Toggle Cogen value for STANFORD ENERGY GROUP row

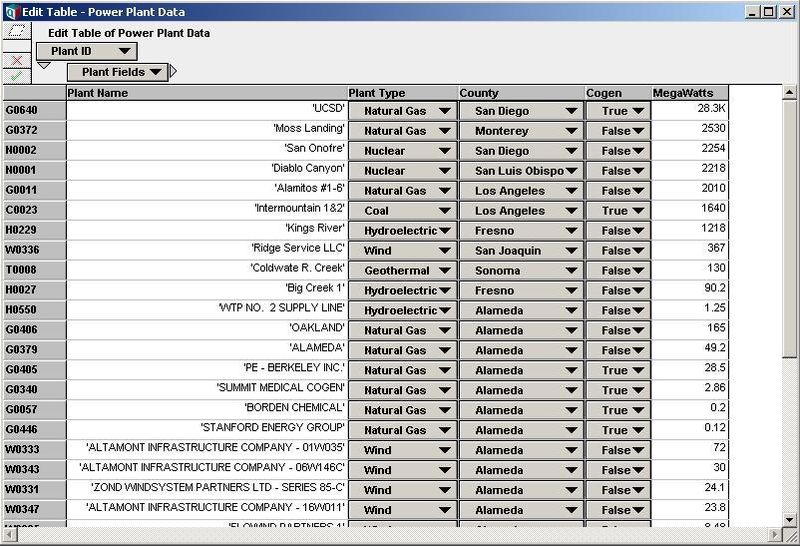[618, 430]
